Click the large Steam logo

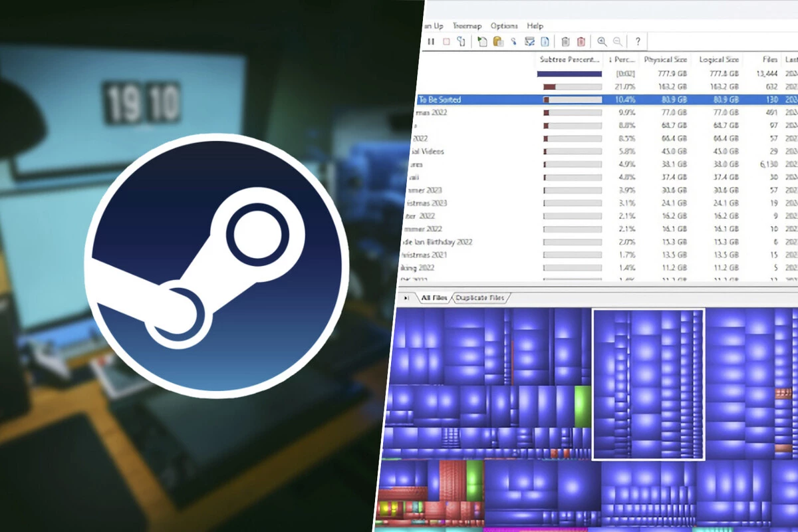216,266
